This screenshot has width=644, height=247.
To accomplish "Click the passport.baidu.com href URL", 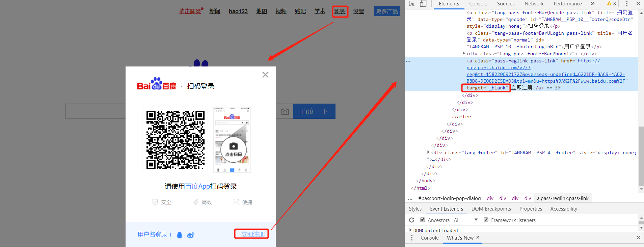I will [x=546, y=71].
